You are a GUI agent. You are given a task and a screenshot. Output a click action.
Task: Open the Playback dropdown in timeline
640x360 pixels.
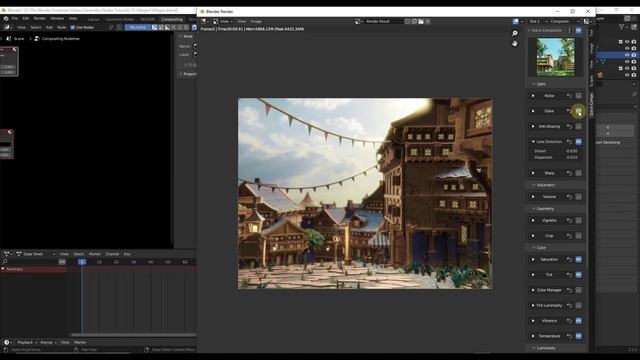pos(27,342)
